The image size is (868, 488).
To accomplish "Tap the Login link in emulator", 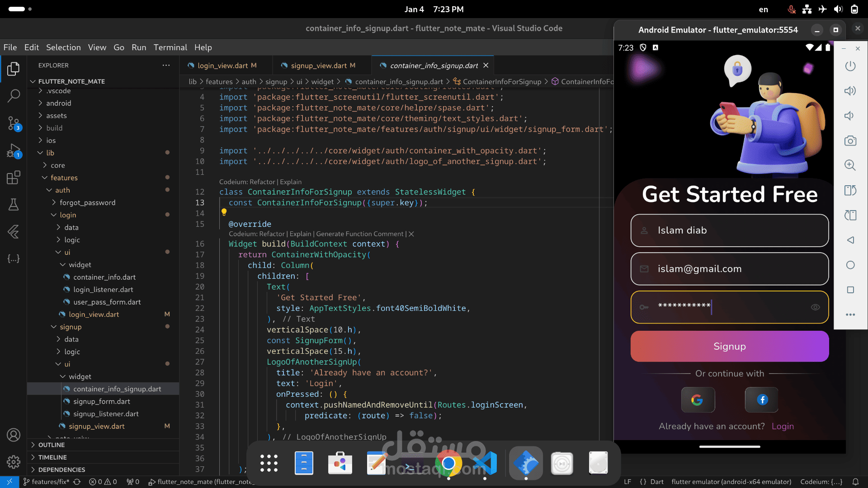I will point(783,426).
